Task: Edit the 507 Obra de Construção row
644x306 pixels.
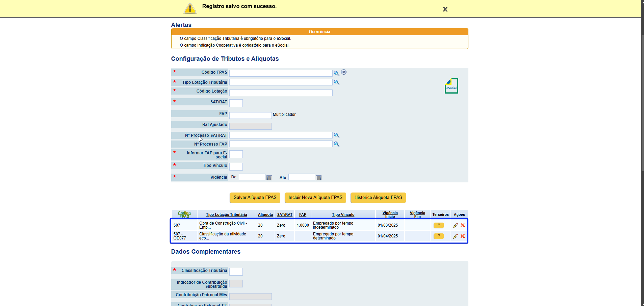Action: (x=455, y=225)
